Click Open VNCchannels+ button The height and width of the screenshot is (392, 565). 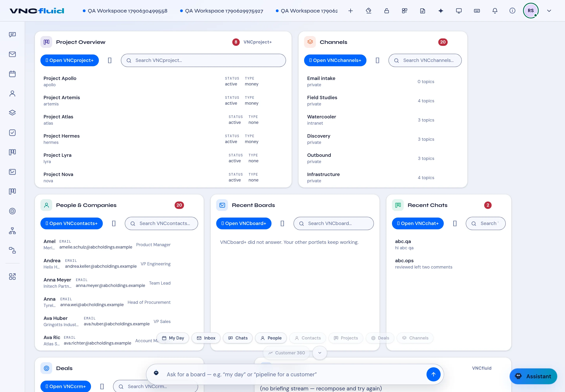pos(335,60)
